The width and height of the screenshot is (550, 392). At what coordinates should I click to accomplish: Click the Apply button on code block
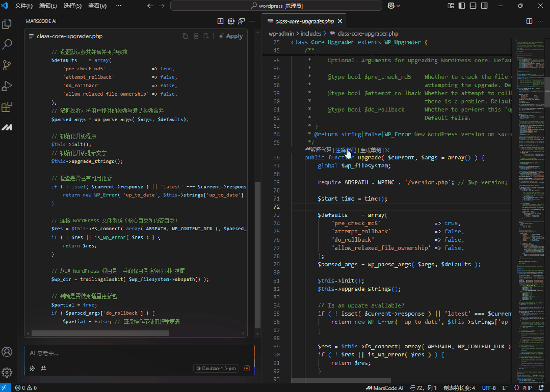[x=231, y=36]
